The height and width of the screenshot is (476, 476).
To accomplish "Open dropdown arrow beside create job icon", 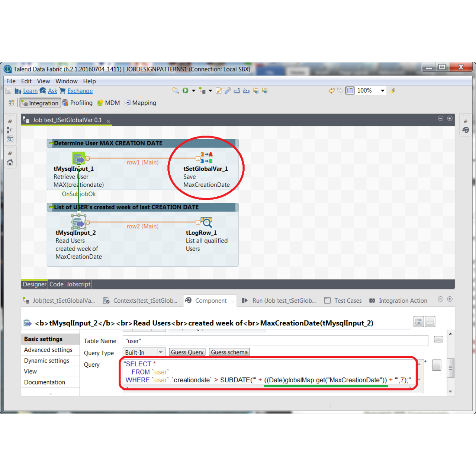I will click(x=210, y=91).
